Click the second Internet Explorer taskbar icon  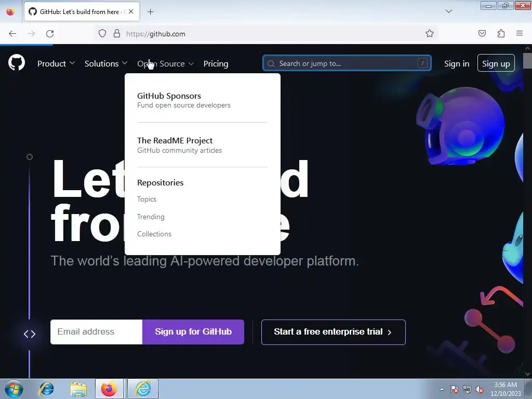tap(143, 389)
